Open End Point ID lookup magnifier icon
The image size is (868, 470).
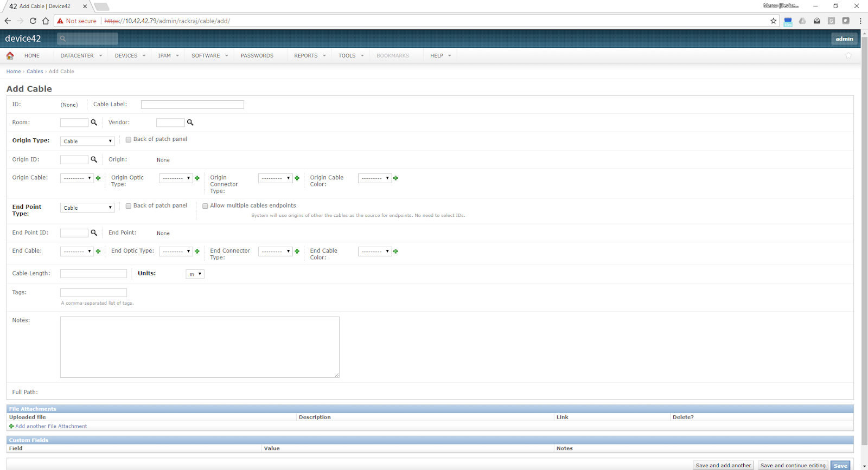pyautogui.click(x=94, y=233)
